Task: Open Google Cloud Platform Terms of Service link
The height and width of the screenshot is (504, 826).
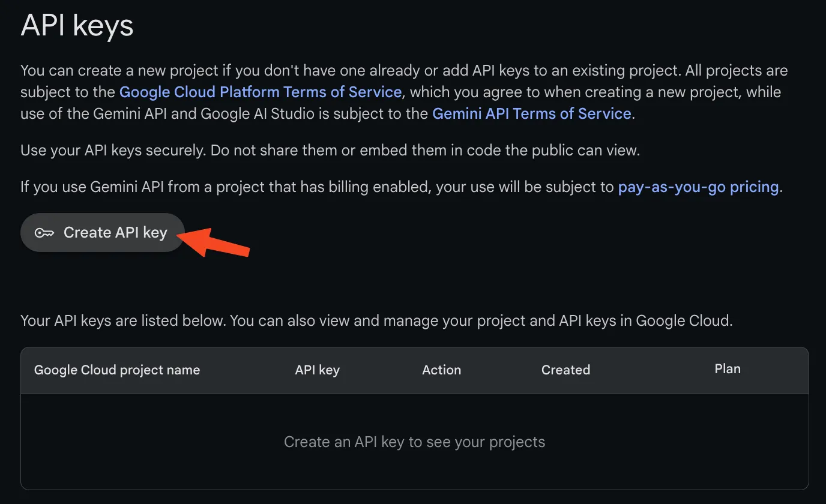Action: pyautogui.click(x=261, y=92)
